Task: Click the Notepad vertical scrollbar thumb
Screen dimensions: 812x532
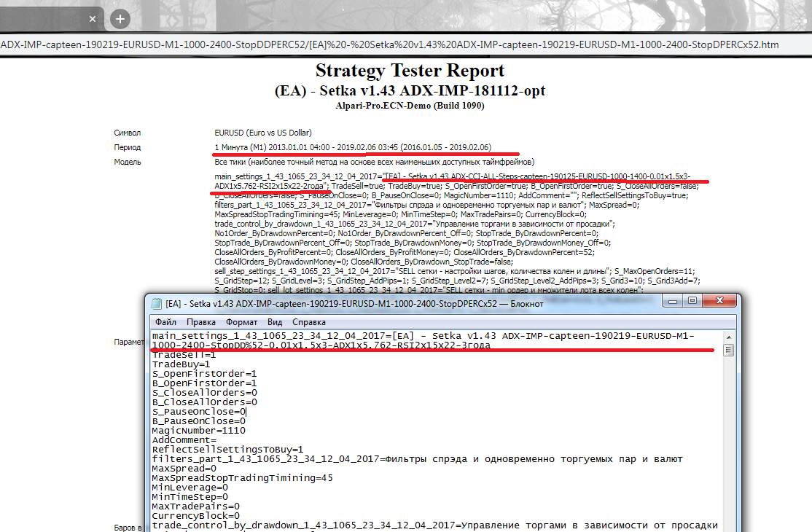Action: (729, 351)
